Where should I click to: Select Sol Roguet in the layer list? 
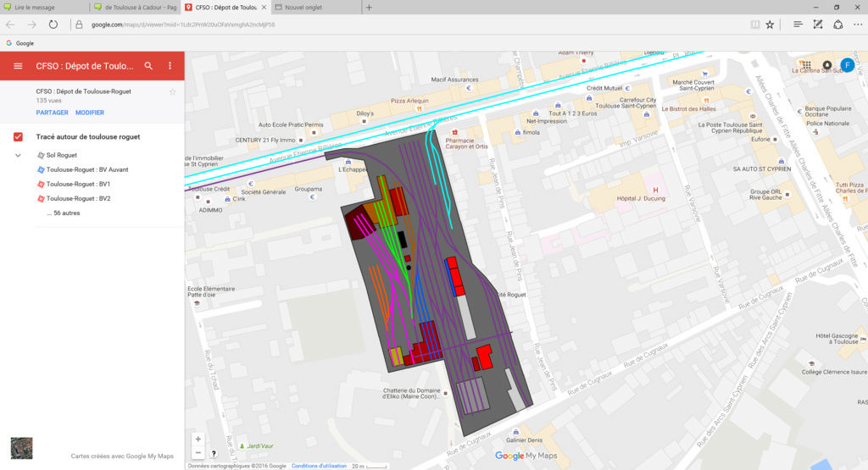[x=61, y=155]
